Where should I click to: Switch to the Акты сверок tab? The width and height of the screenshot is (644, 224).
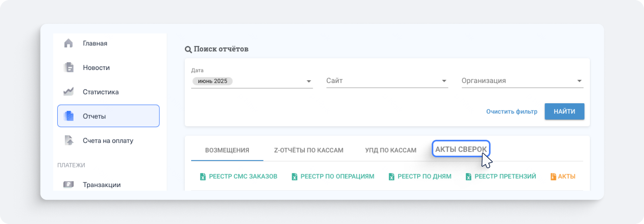coord(461,149)
